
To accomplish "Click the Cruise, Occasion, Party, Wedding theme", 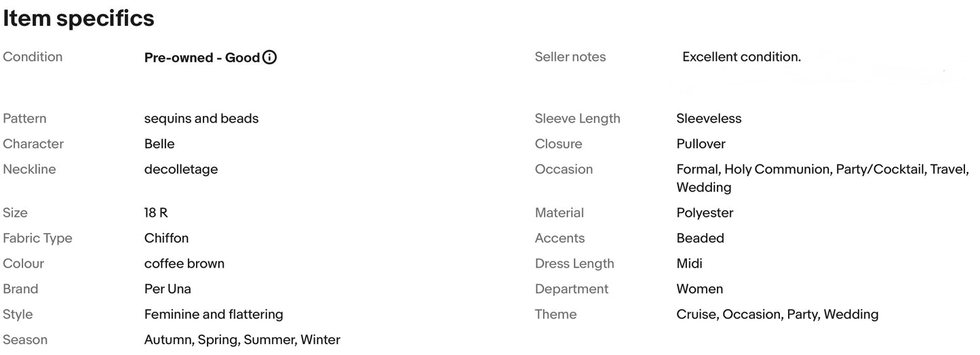I will click(777, 314).
